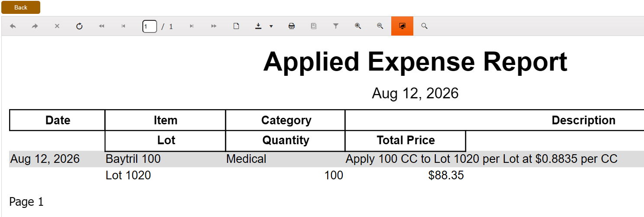Viewport: 644px width, 217px height.
Task: Refresh the report
Action: (x=79, y=26)
